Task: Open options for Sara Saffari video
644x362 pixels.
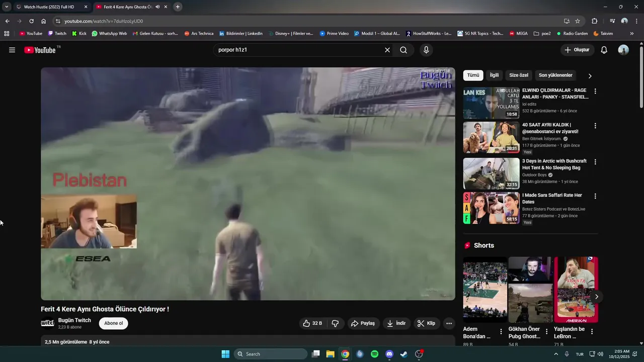Action: click(595, 196)
